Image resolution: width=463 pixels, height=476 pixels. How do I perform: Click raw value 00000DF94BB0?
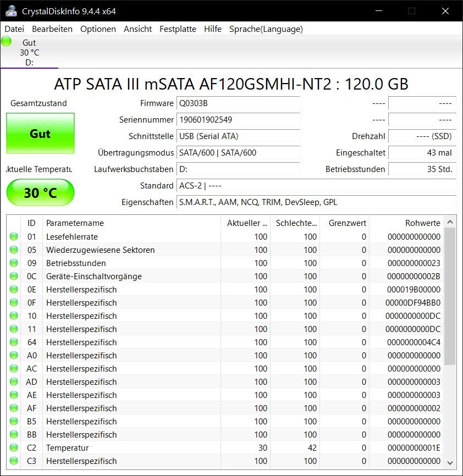point(413,303)
